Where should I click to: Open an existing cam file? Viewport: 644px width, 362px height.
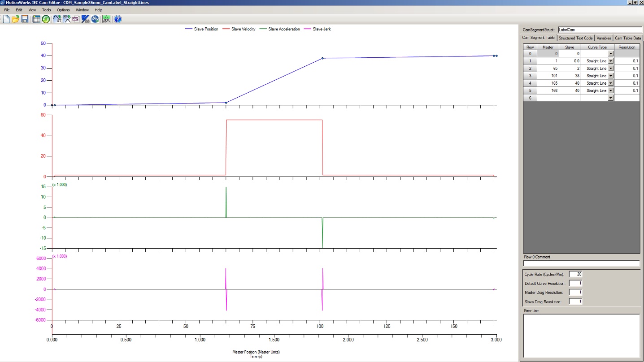pos(16,19)
